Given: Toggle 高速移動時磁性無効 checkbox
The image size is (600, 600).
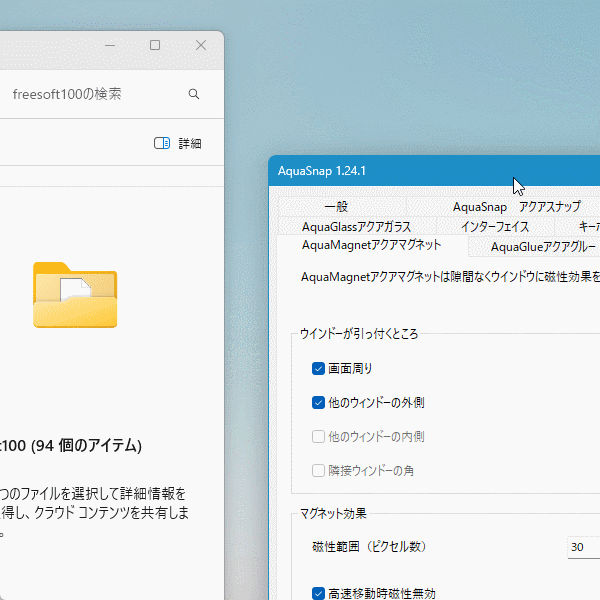Looking at the screenshot, I should coord(318,593).
